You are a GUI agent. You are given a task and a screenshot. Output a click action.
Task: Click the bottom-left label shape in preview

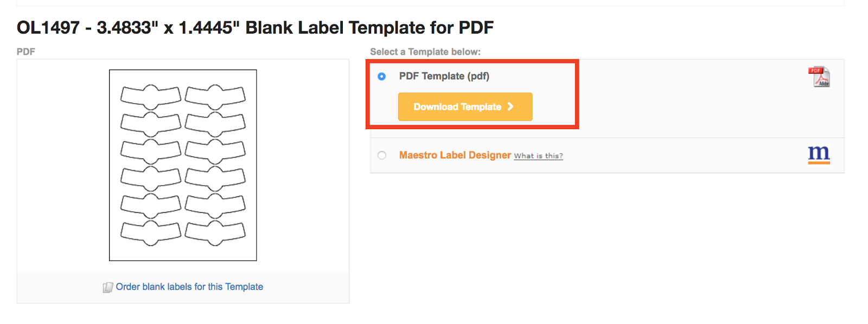coord(151,233)
